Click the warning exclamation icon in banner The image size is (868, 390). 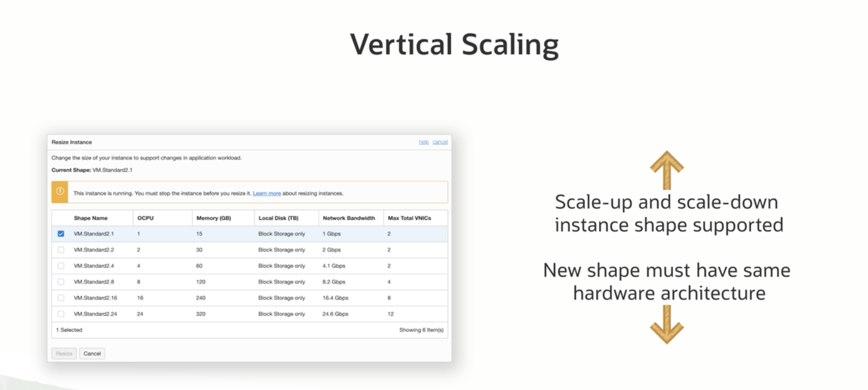[x=60, y=191]
